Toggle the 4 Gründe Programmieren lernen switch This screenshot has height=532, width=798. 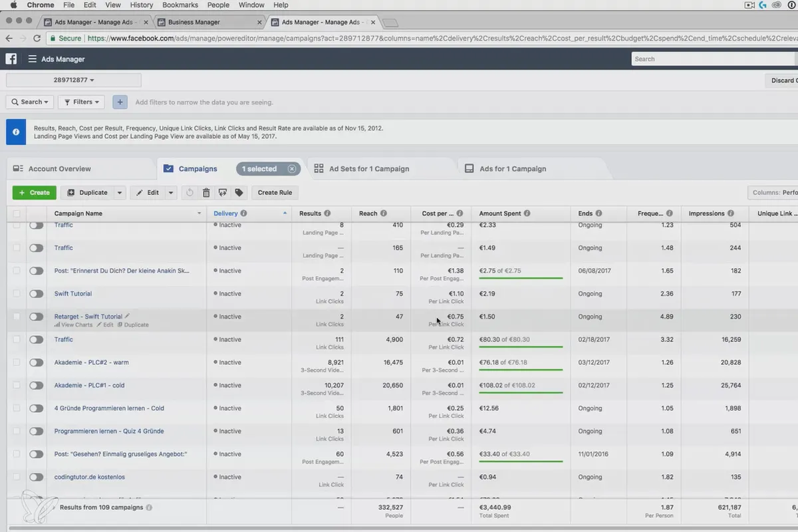coord(36,408)
